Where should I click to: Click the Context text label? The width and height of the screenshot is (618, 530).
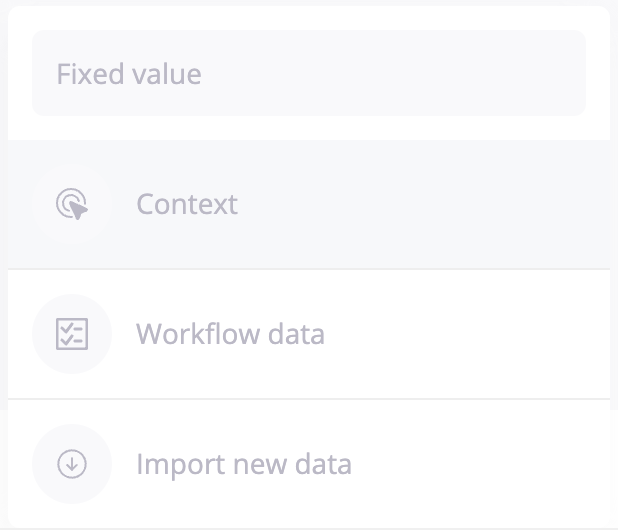click(x=187, y=205)
